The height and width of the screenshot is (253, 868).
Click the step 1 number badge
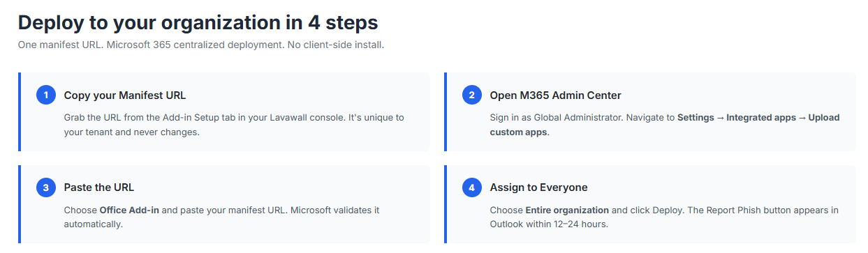pos(46,95)
